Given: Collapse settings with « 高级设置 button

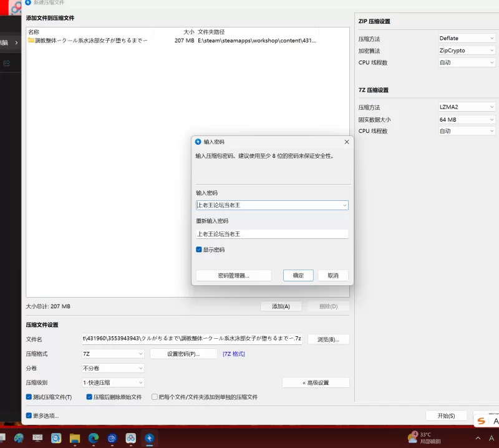Looking at the screenshot, I should tap(316, 382).
